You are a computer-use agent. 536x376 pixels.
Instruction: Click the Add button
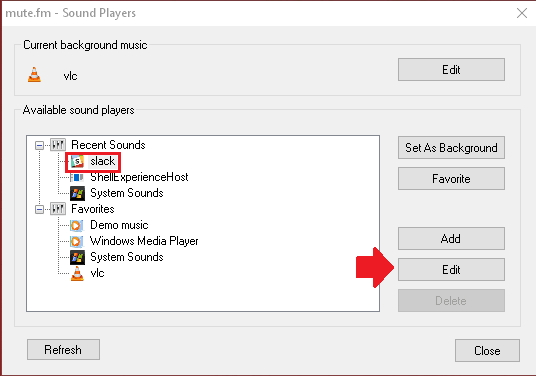click(x=451, y=239)
